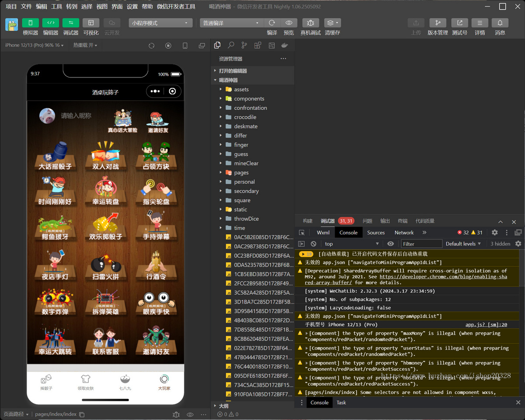Click the element inspector picker icon

click(302, 233)
